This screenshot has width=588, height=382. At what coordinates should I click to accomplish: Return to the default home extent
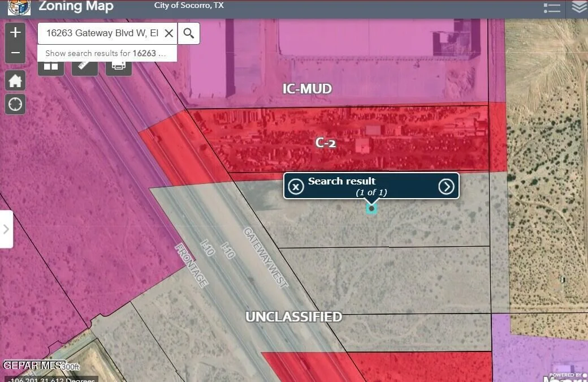tap(15, 81)
